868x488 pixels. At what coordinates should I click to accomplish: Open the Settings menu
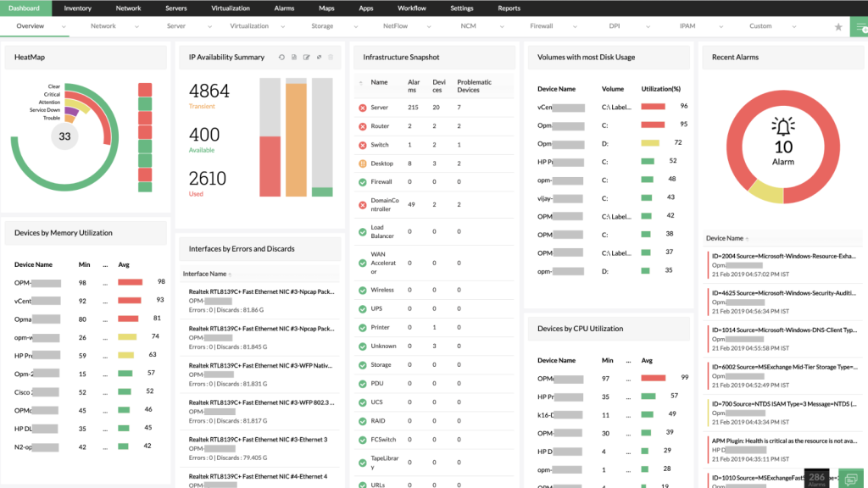click(x=462, y=8)
